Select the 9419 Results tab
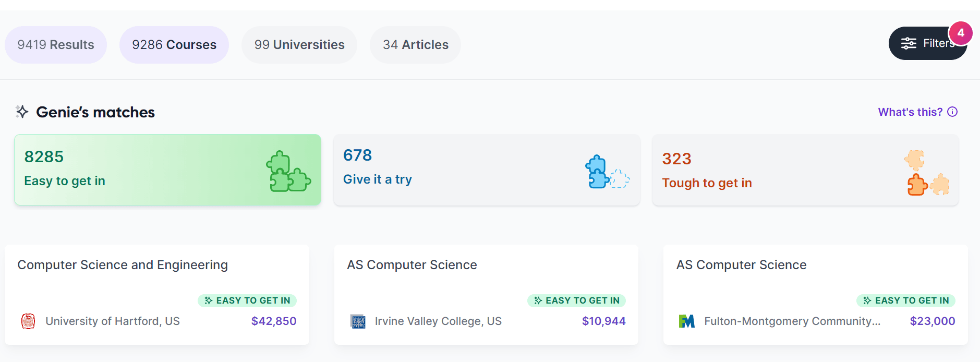 coord(56,45)
